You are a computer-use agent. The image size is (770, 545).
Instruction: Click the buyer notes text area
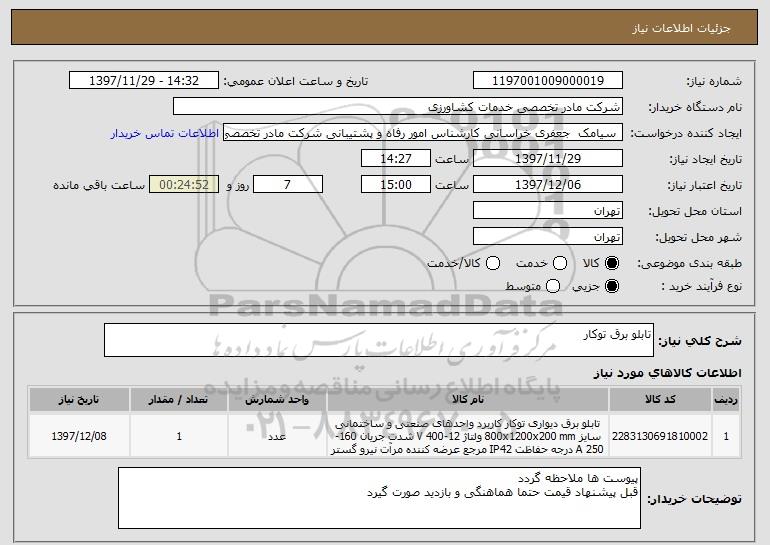pos(379,498)
